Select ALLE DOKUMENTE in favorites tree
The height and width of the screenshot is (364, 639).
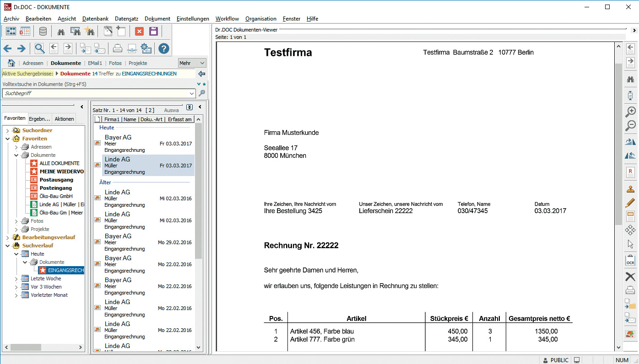tap(59, 163)
